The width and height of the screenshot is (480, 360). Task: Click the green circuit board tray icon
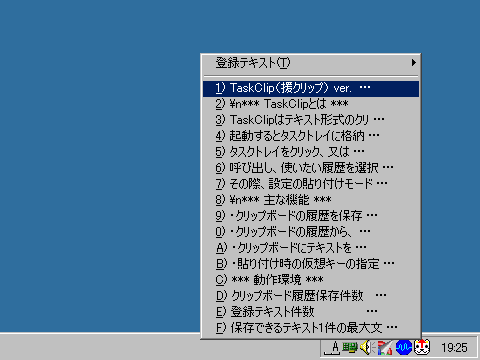coord(350,348)
